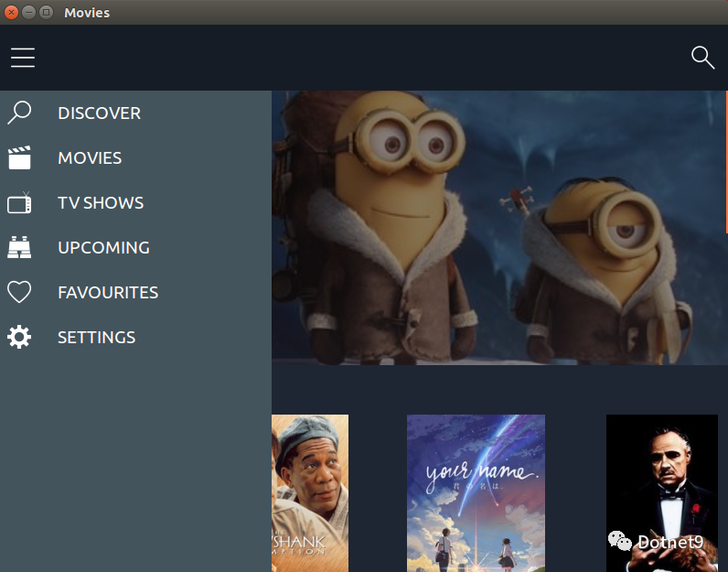Show FAVOURITES from the sidebar
Screen dimensions: 728x572
[108, 292]
